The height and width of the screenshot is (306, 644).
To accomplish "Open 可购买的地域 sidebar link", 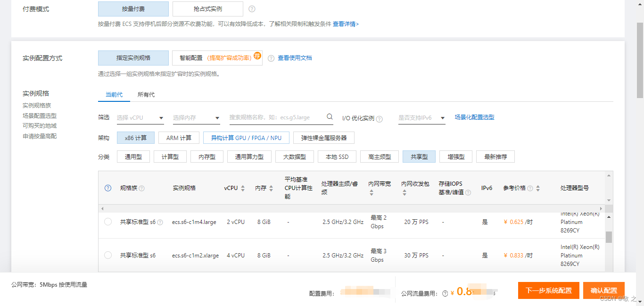I will coord(40,126).
